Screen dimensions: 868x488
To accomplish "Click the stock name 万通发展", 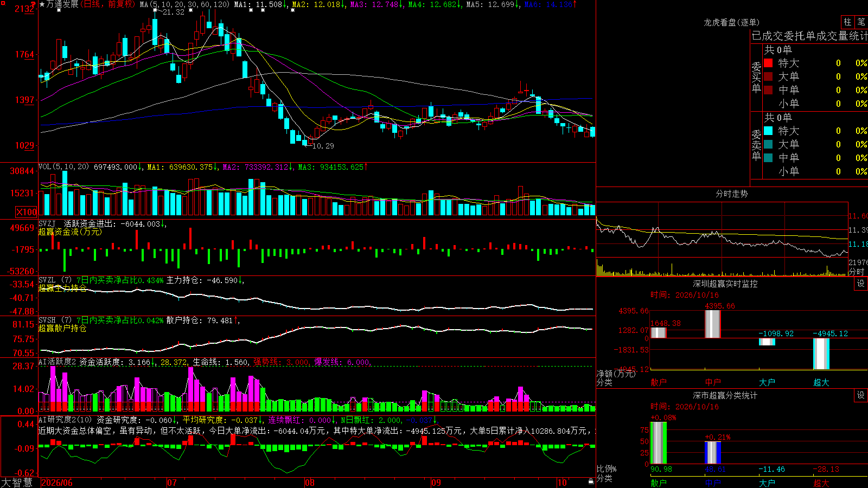I will (62, 4).
